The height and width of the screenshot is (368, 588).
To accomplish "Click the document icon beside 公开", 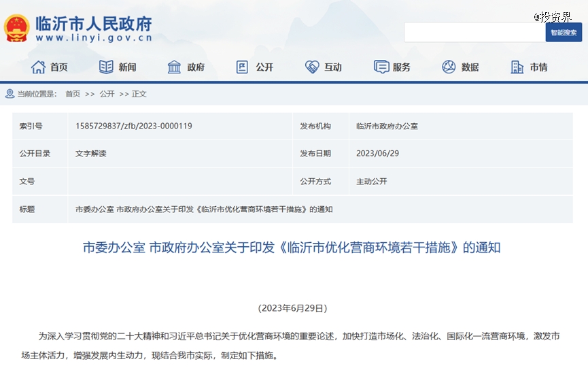I will [x=242, y=67].
